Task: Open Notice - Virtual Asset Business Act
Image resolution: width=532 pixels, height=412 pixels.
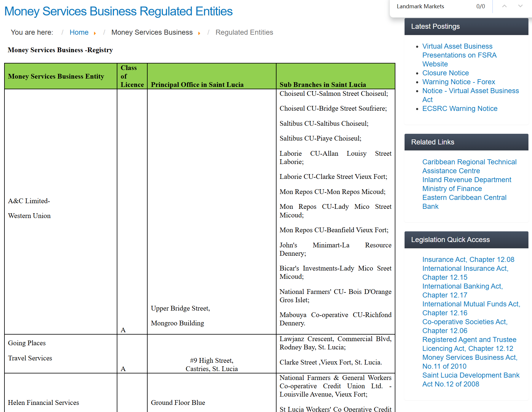Action: tap(470, 95)
